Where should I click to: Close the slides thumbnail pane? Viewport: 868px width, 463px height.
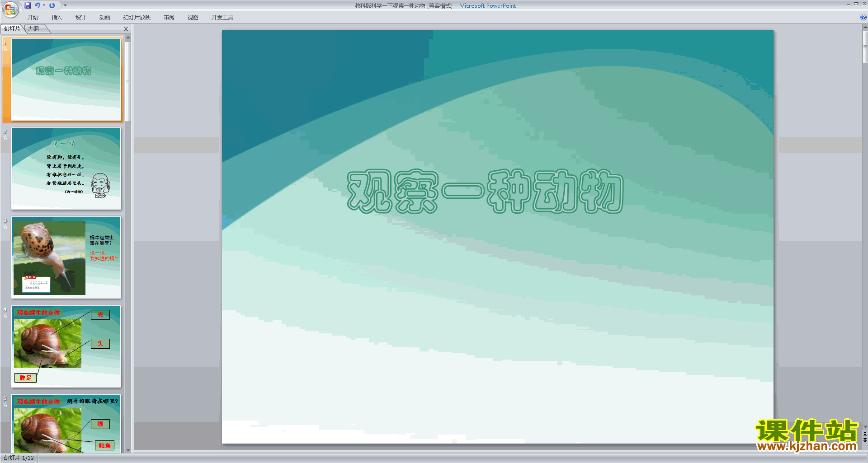pos(126,29)
